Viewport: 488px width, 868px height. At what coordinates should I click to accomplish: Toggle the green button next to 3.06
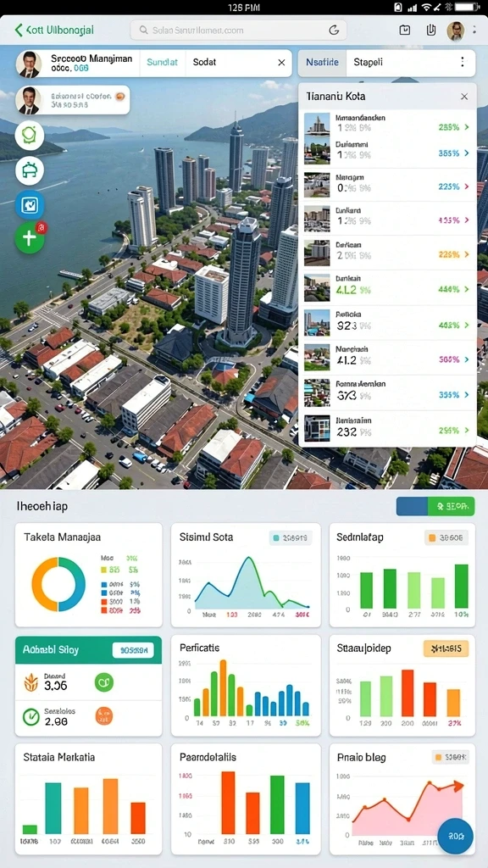coord(104,682)
